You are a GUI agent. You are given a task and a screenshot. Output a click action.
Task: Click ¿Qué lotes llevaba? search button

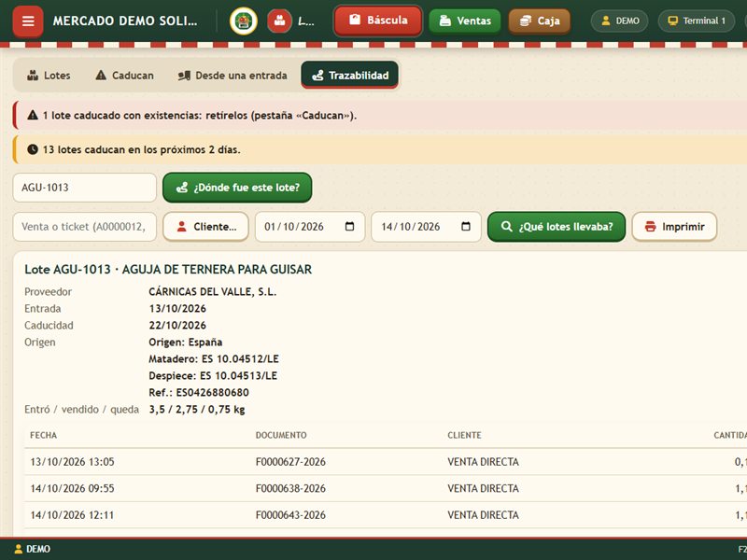(x=557, y=227)
